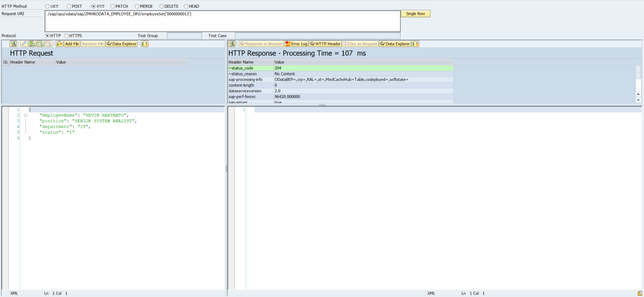Click the request header table layout icon
The width and height of the screenshot is (644, 297).
5,62
